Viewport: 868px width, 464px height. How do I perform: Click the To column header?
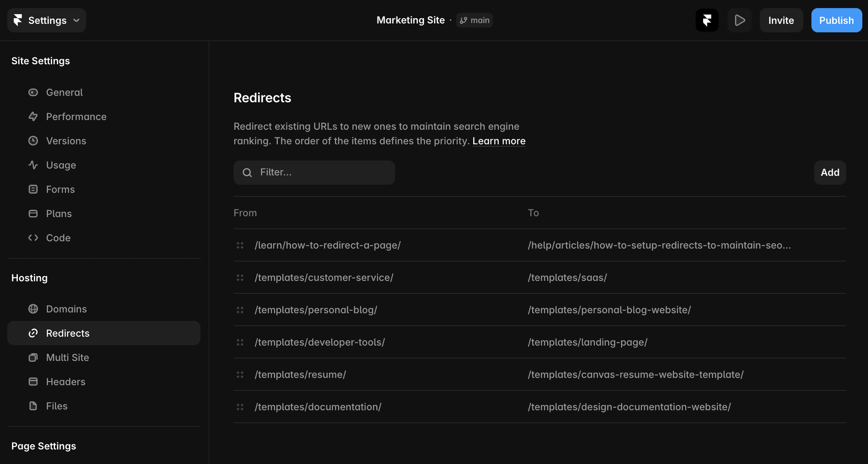tap(533, 213)
